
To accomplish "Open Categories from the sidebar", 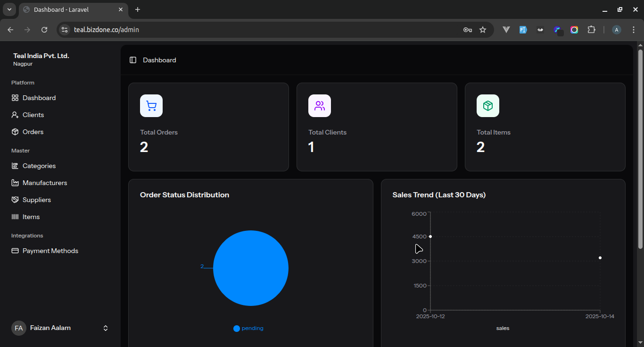I will tap(39, 166).
